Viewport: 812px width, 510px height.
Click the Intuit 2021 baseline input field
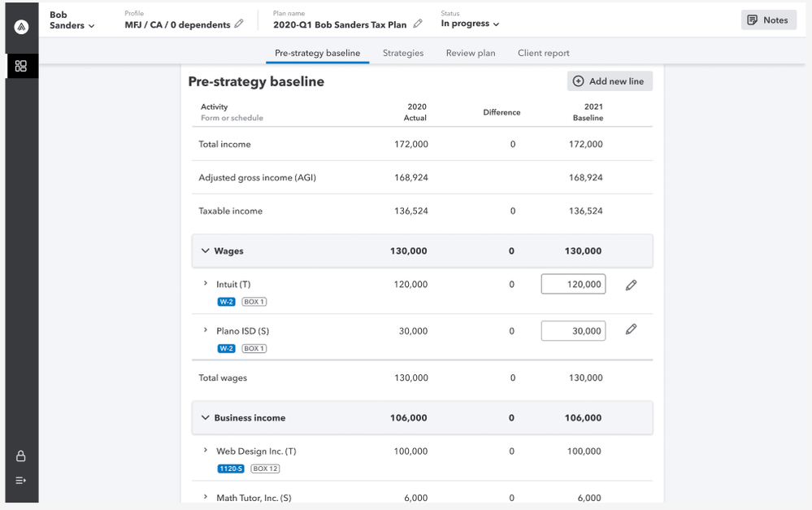tap(573, 284)
